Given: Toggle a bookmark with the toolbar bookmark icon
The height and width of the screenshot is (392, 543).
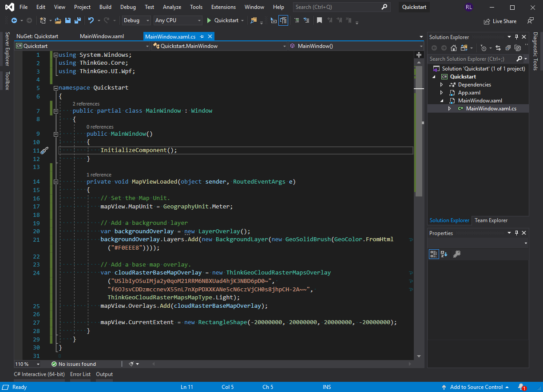Looking at the screenshot, I should [319, 20].
